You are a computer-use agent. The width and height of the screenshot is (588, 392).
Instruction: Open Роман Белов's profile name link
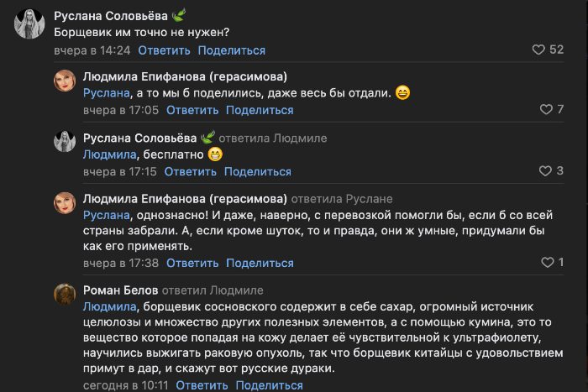coord(118,290)
